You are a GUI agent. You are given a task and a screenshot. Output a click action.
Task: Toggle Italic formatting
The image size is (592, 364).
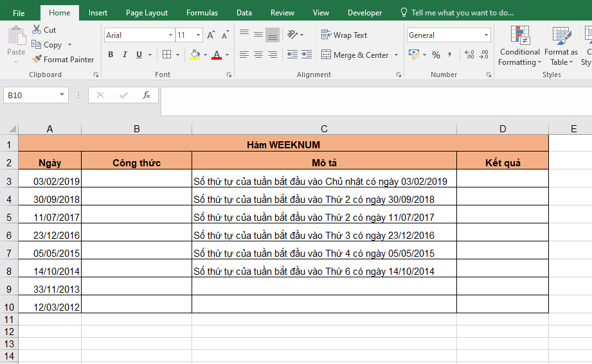(x=125, y=55)
